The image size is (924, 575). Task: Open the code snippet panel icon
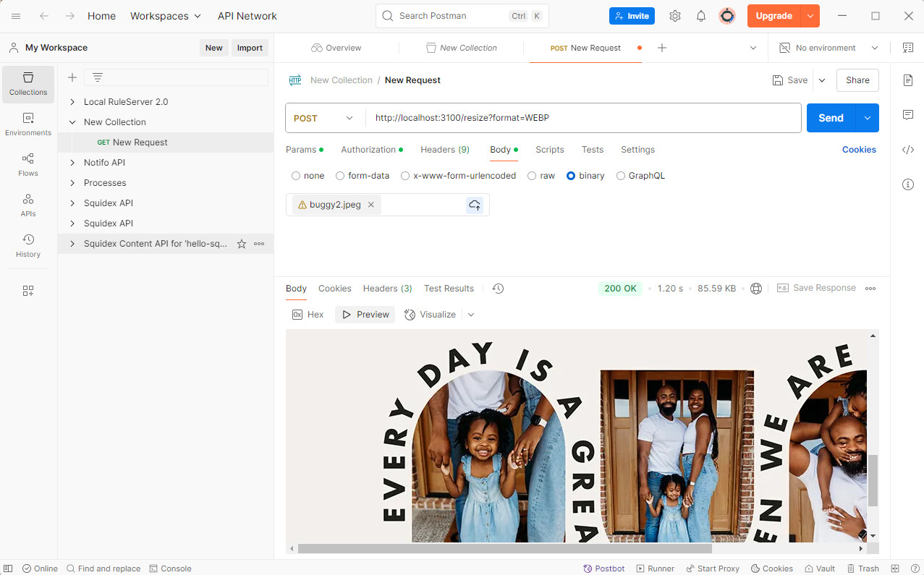(908, 150)
